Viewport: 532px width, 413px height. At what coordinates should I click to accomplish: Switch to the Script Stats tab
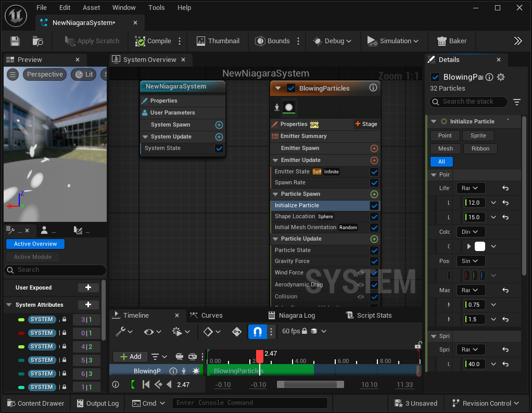(369, 315)
